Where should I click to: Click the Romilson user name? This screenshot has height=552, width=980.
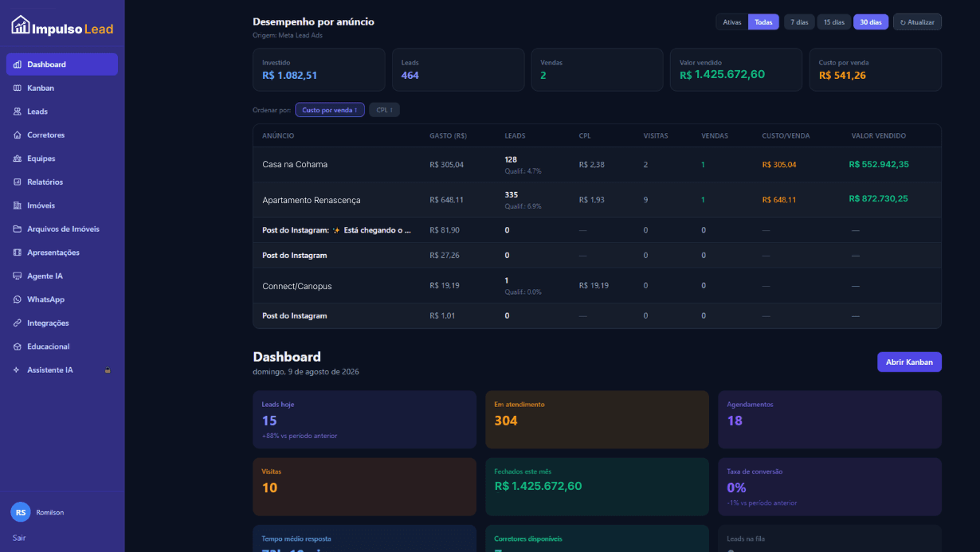(50, 512)
